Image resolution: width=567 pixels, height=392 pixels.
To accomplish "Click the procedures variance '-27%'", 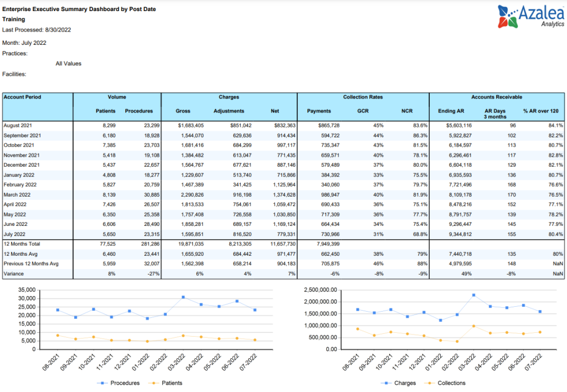I will pos(154,274).
